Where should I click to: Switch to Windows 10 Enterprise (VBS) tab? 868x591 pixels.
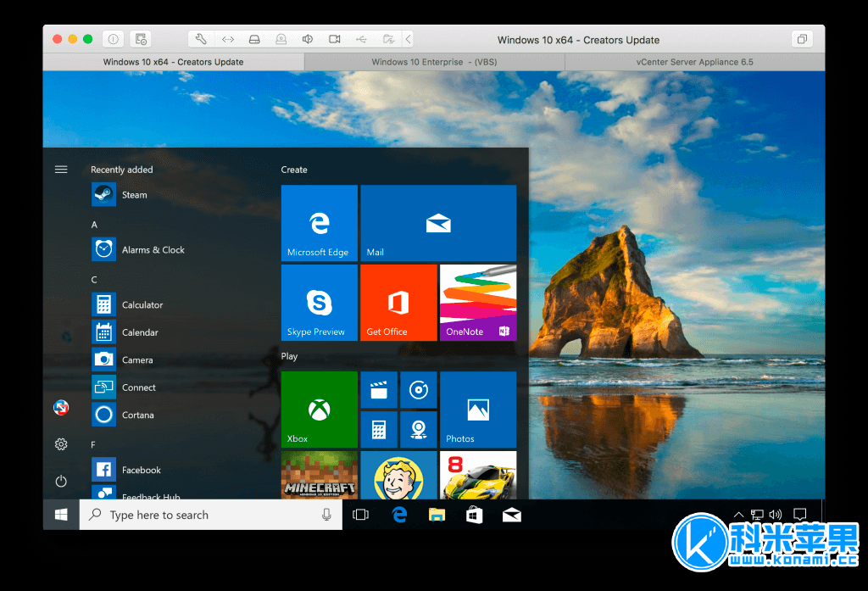(x=435, y=62)
